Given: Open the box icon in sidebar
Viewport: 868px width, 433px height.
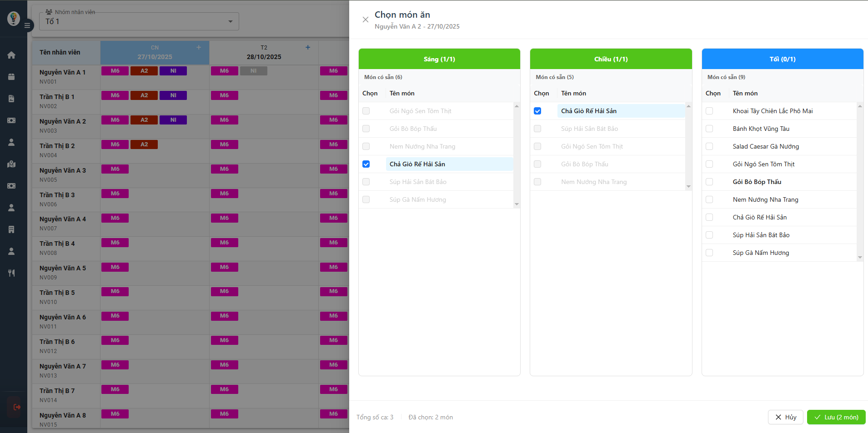Looking at the screenshot, I should coord(11,77).
